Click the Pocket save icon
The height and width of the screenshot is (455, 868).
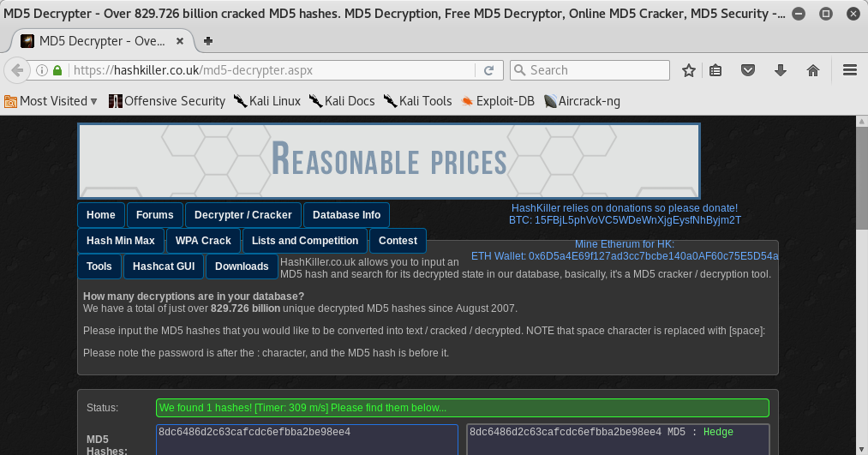click(x=748, y=70)
